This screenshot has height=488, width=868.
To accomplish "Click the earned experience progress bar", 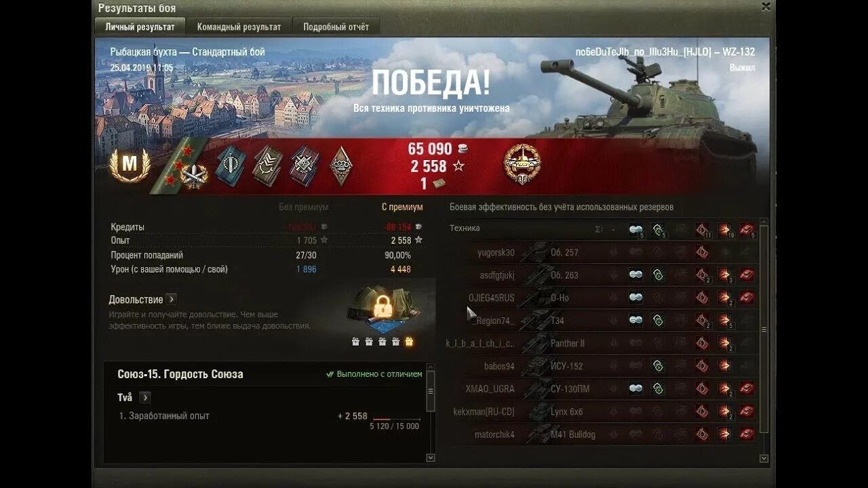I will pyautogui.click(x=396, y=420).
